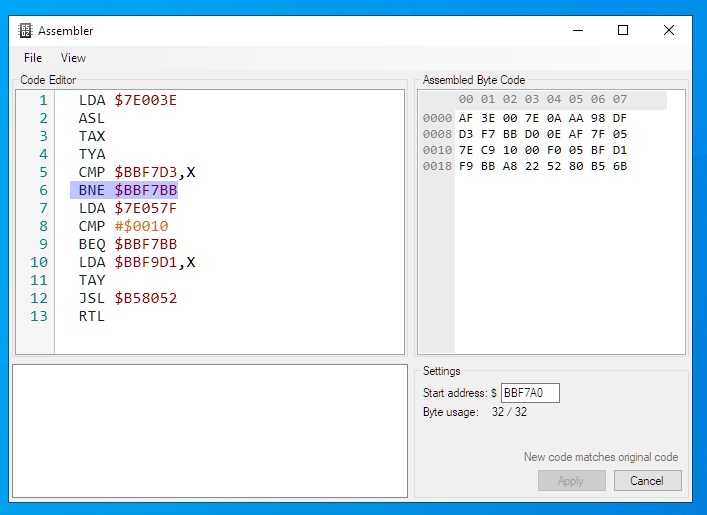The image size is (707, 515).
Task: Click the 0010 row offset label
Action: click(437, 150)
